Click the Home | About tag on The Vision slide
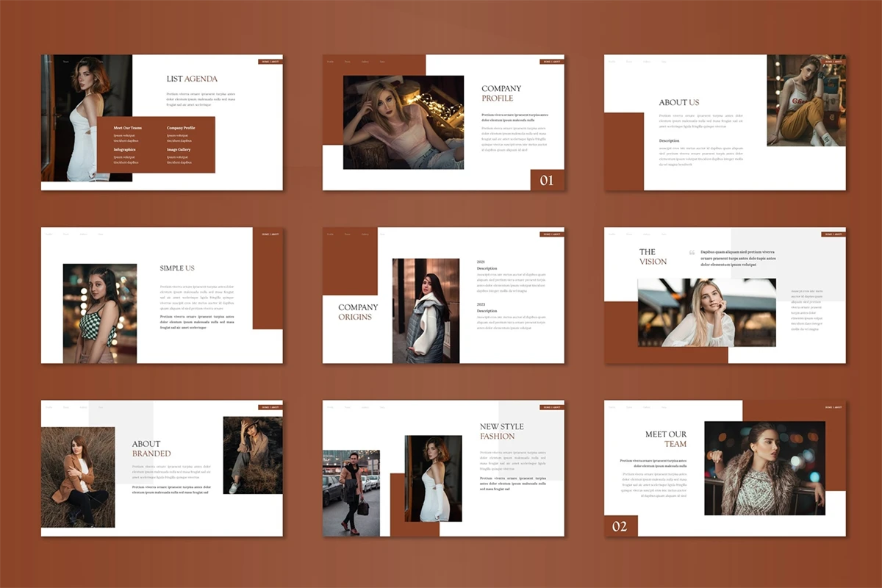Image resolution: width=882 pixels, height=588 pixels. click(833, 234)
